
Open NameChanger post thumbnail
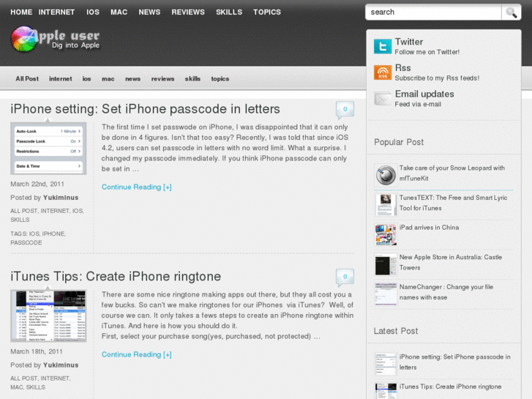386,294
